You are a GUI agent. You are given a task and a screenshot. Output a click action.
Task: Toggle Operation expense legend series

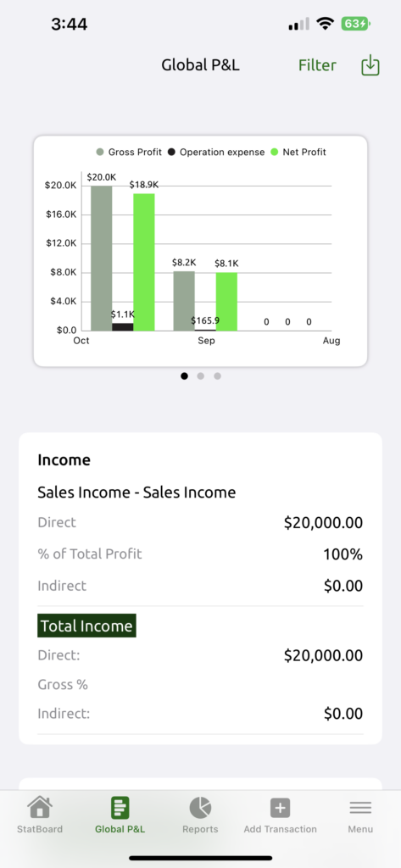[x=216, y=152]
